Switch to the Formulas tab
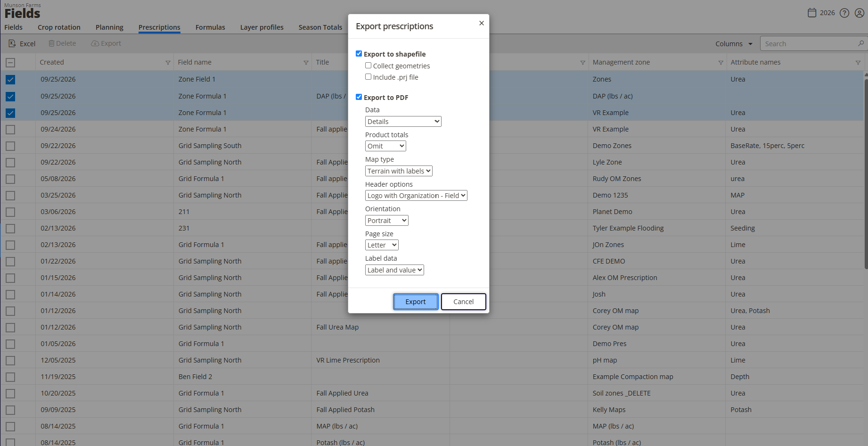This screenshot has width=868, height=446. 210,27
